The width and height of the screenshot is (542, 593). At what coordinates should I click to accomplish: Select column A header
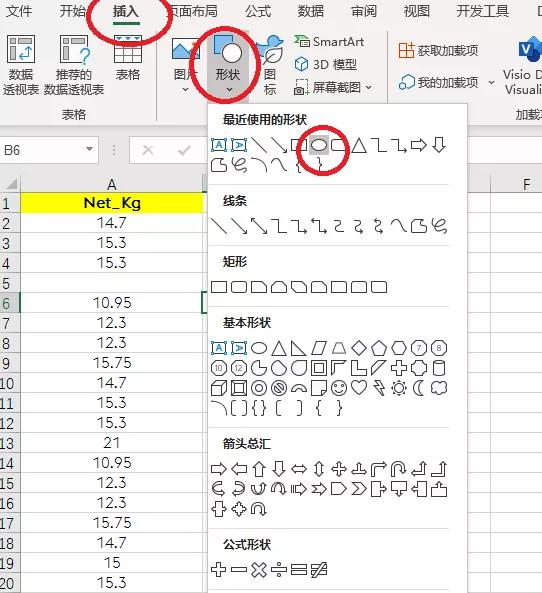point(111,185)
